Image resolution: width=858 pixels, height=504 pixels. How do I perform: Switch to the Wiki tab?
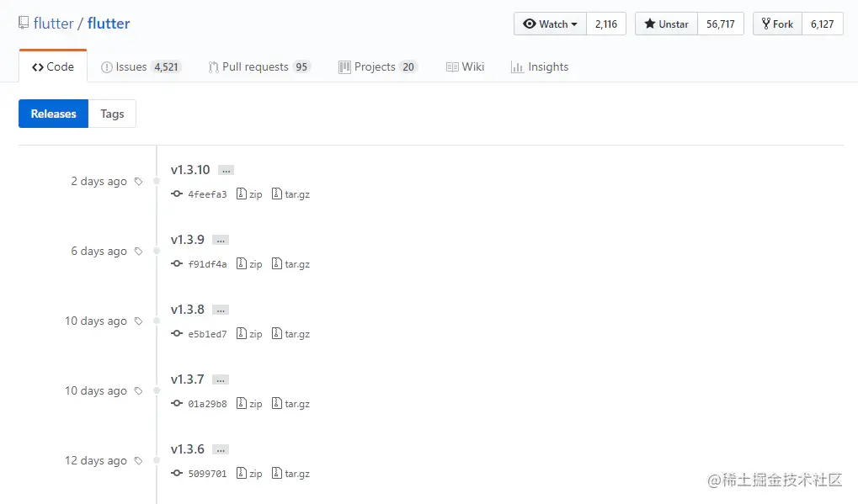coord(465,66)
